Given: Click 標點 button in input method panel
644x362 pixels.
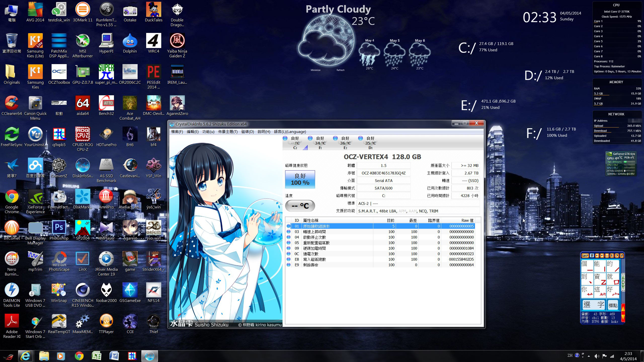Looking at the screenshot, I should [613, 305].
